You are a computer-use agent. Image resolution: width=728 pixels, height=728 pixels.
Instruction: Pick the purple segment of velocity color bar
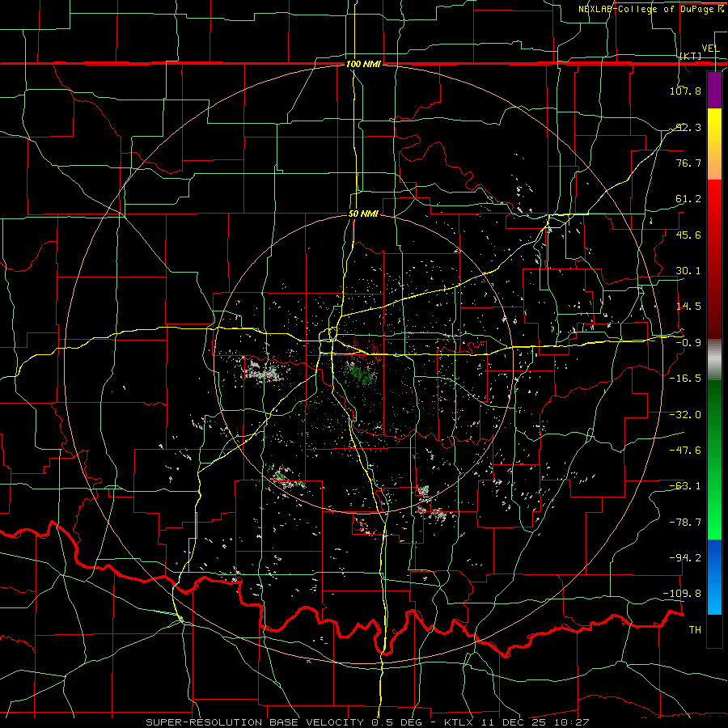(x=714, y=90)
